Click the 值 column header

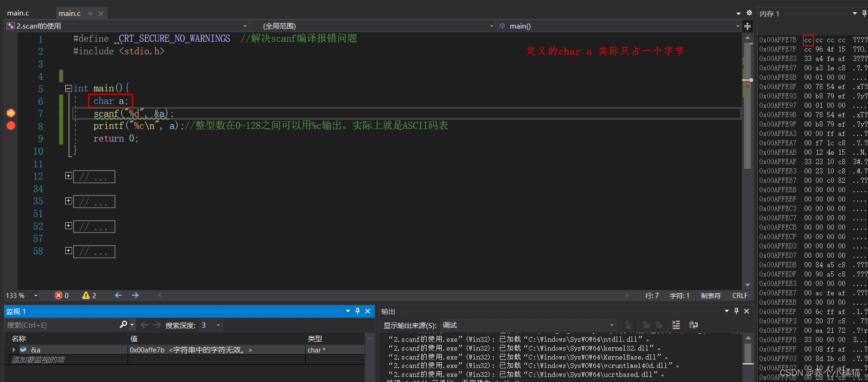217,338
